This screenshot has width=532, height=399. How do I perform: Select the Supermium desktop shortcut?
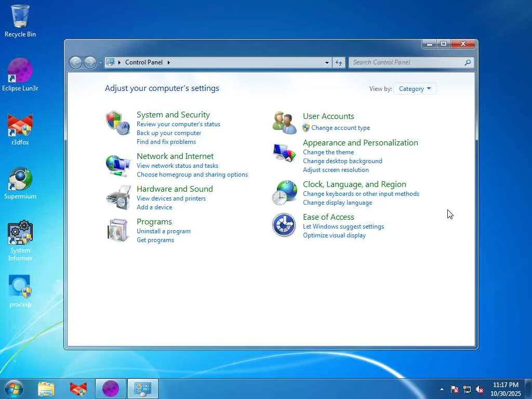pyautogui.click(x=20, y=183)
